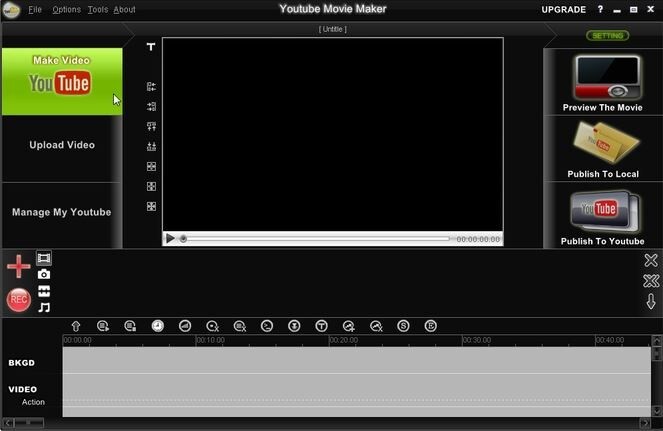
Task: Select the Action sub-track label
Action: coord(33,402)
